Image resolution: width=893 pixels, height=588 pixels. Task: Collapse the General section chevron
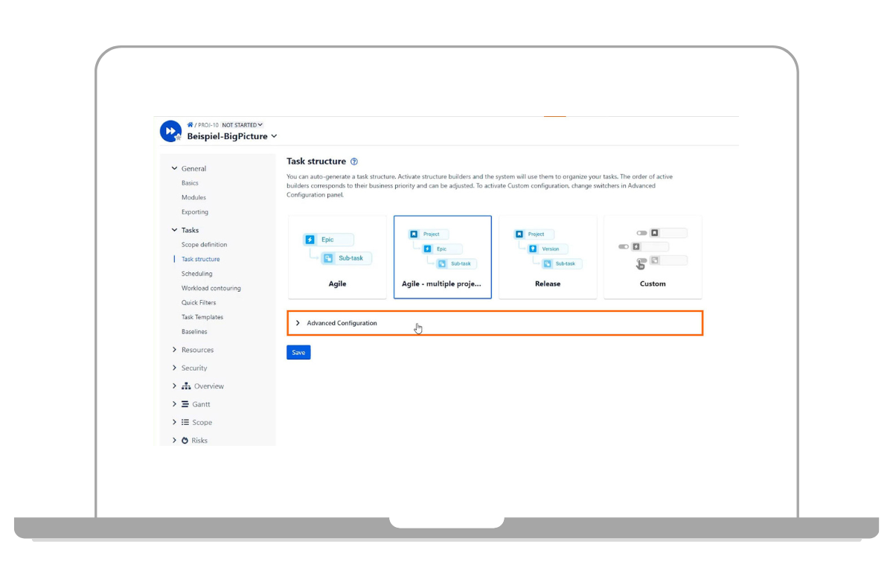pos(175,169)
